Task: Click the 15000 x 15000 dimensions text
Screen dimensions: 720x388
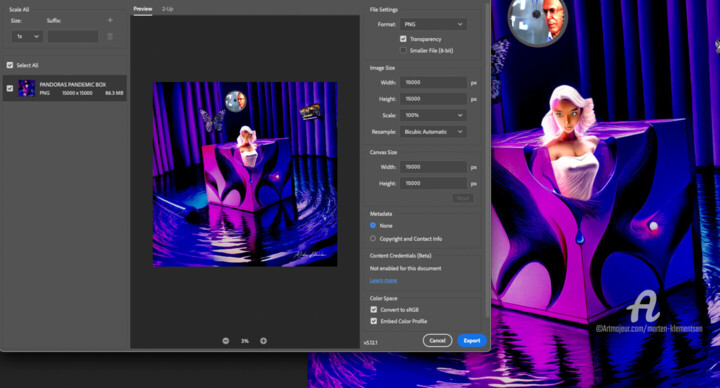Action: pyautogui.click(x=77, y=93)
